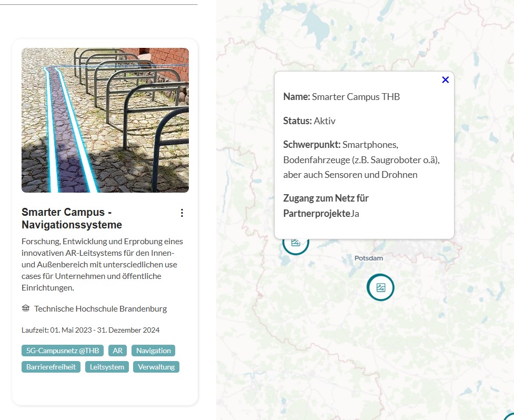
Task: Click the map marker partly hidden under the popup
Action: 295,245
